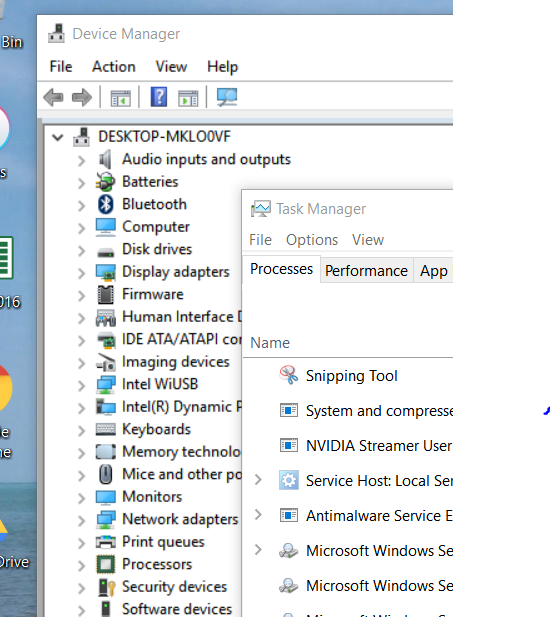Select the Processes tab in Task Manager
550x617 pixels.
point(282,269)
